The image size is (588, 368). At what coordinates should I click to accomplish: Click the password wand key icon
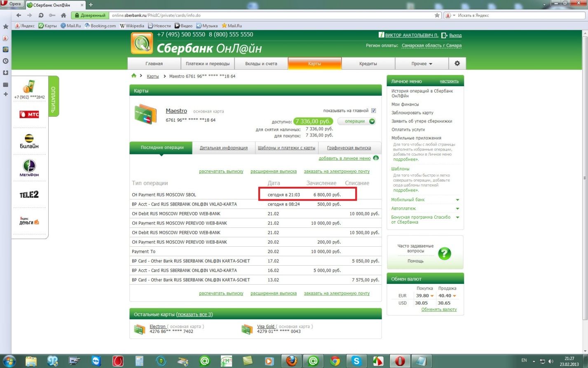(52, 15)
